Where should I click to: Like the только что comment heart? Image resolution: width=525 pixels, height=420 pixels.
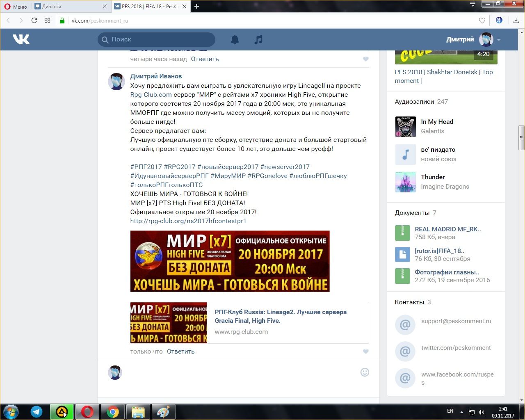pyautogui.click(x=365, y=352)
